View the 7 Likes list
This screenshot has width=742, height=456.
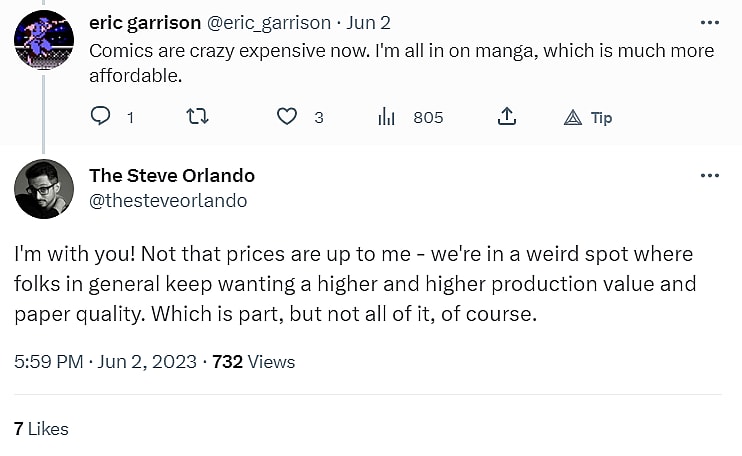tap(41, 428)
